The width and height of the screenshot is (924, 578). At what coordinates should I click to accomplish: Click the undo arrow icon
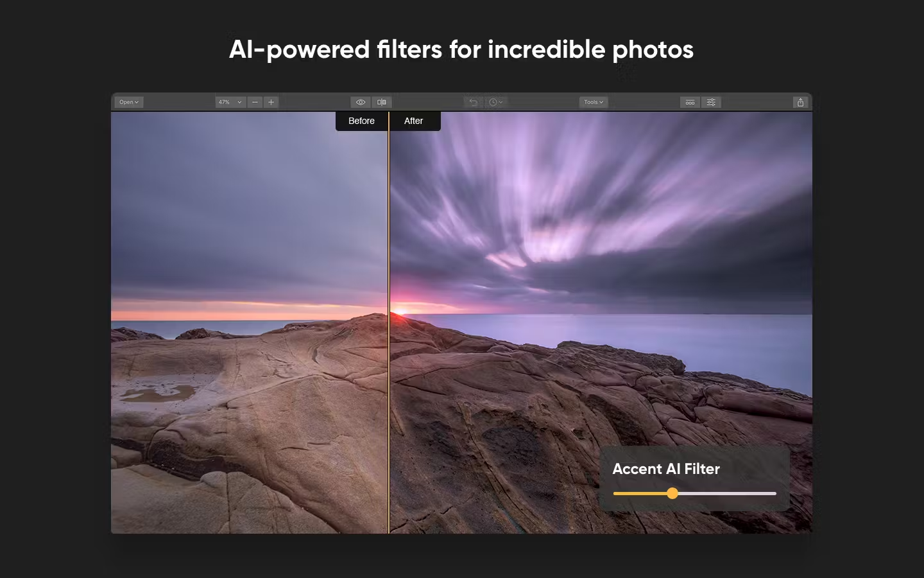click(x=474, y=102)
